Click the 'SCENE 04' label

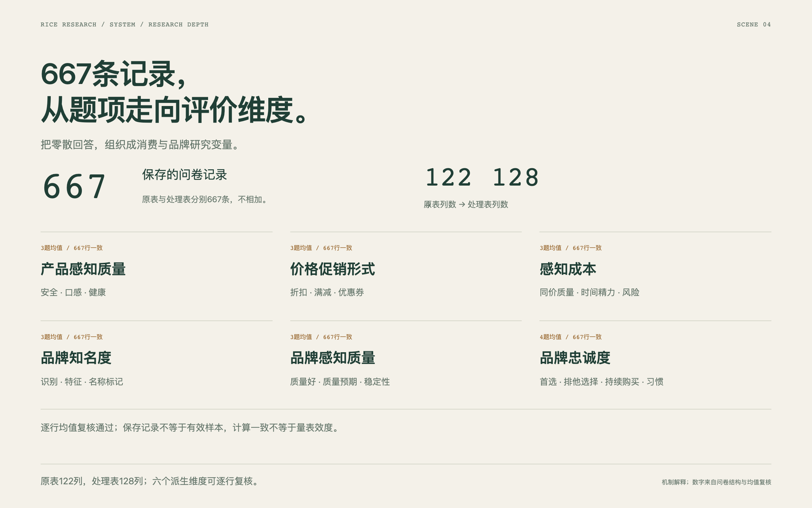click(754, 24)
